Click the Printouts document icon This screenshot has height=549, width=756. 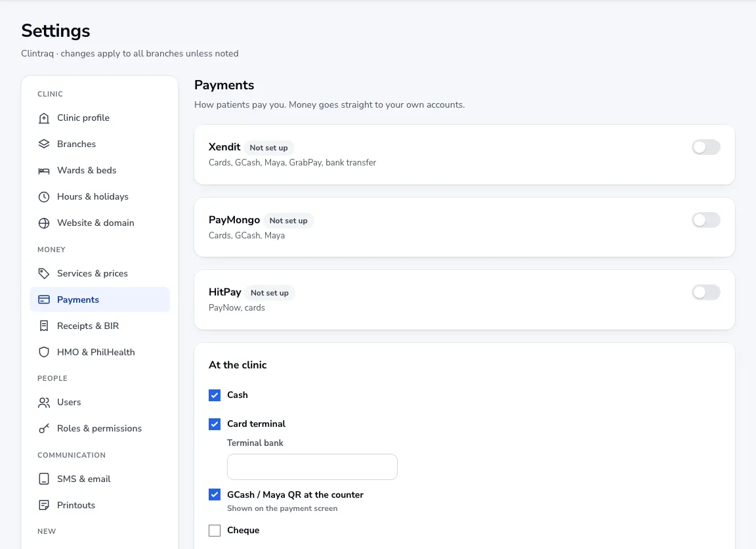(44, 505)
